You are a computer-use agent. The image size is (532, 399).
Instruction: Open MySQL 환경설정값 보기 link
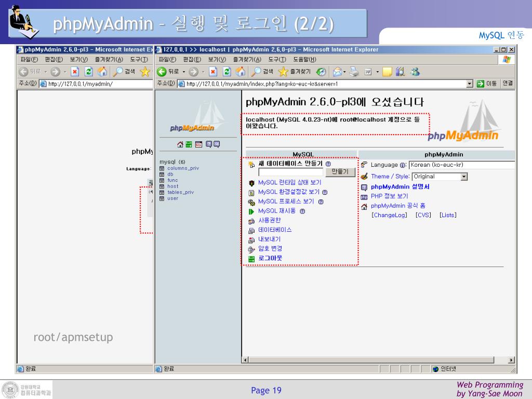pyautogui.click(x=289, y=192)
